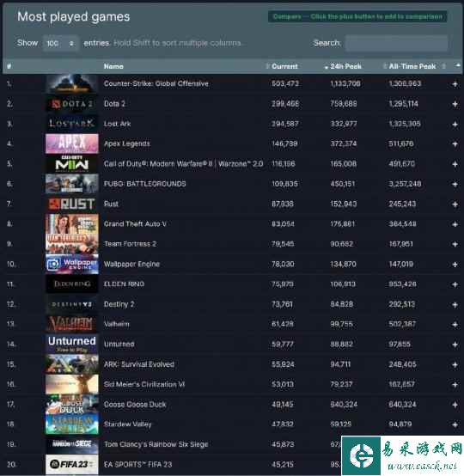
Task: Sort by 24h Peak column header
Action: pyautogui.click(x=345, y=66)
